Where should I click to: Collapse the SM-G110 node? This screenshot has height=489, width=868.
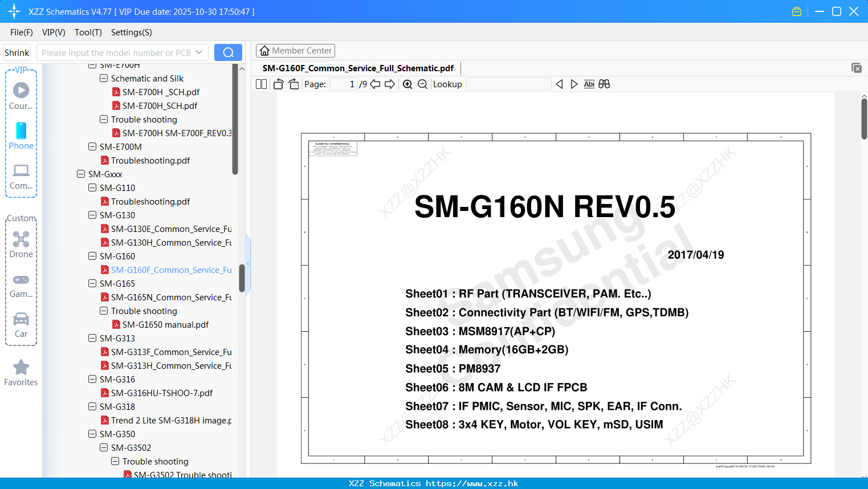[92, 188]
